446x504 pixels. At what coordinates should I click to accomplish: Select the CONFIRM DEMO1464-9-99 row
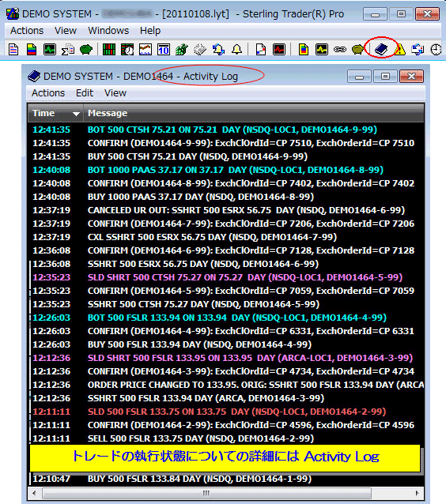tap(226, 143)
